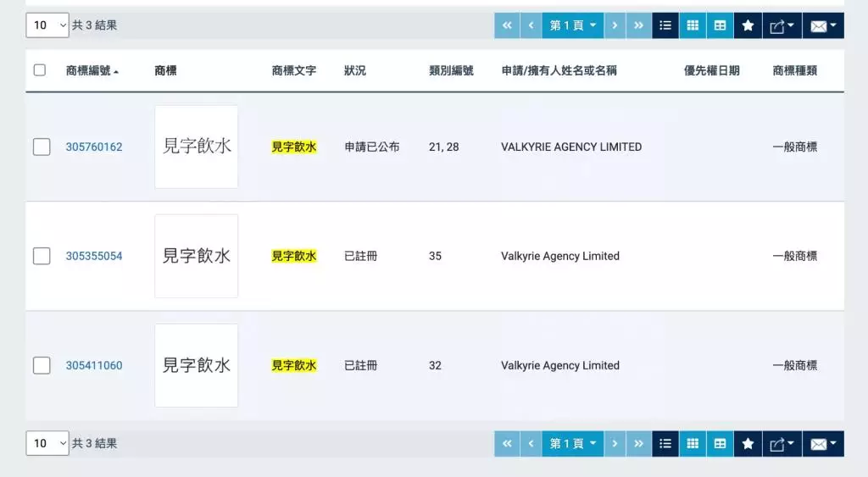Click the star favorites icon in bottom toolbar
Viewport: 868px width, 477px height.
748,443
